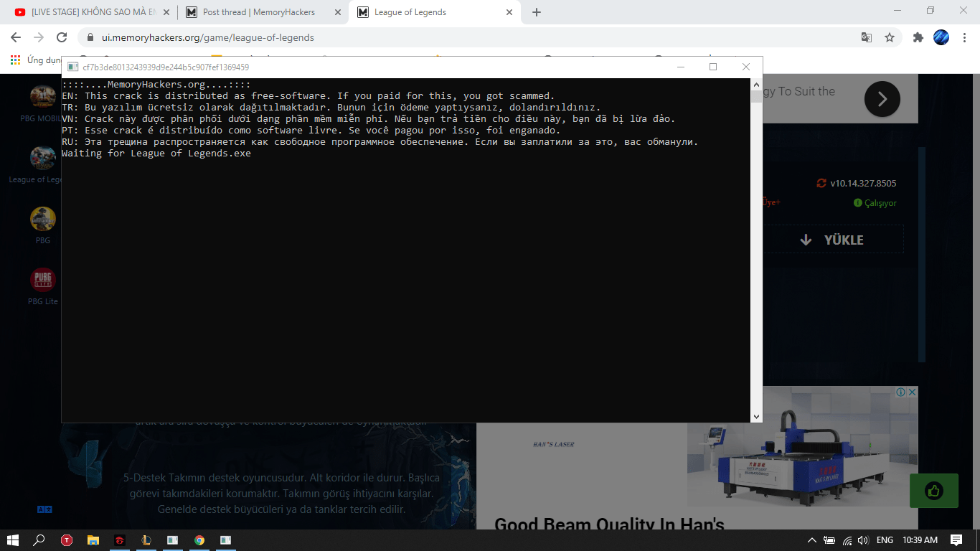Go back to the previous browser page
The width and height of the screenshot is (980, 551).
point(16,37)
